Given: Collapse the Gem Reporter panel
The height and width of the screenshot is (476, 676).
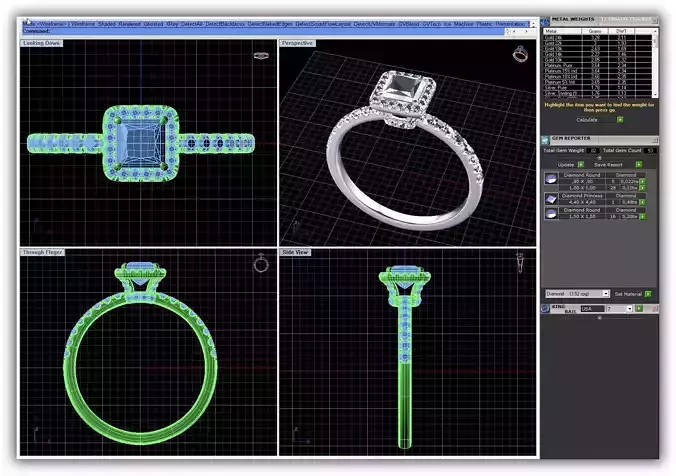Looking at the screenshot, I should (x=655, y=140).
